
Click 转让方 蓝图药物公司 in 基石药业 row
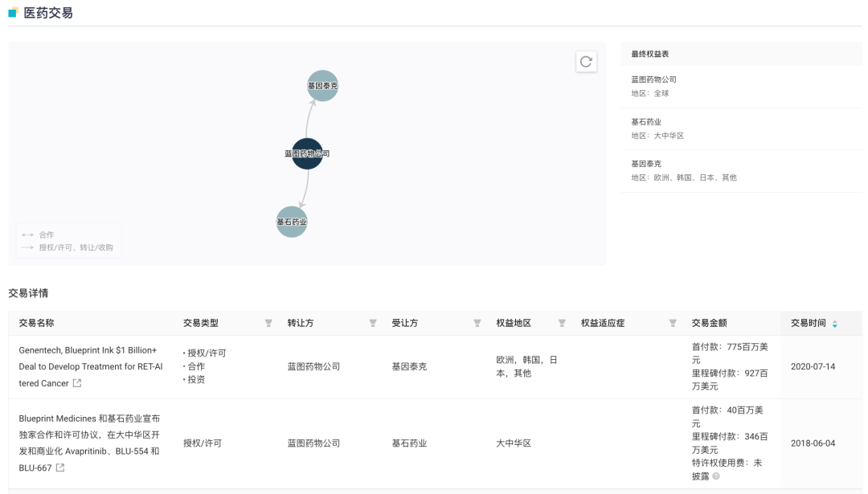[314, 443]
